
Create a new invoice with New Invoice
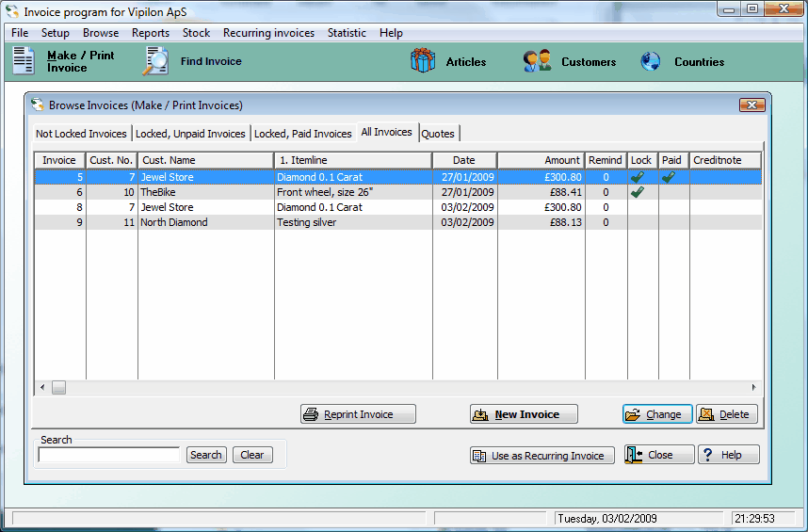coord(524,414)
